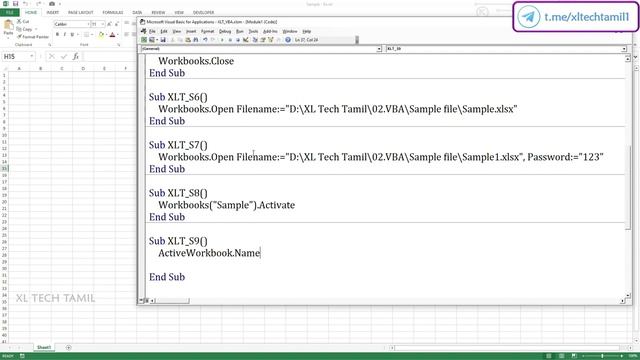
Task: Open the FILE tab in Excel
Action: [9, 13]
